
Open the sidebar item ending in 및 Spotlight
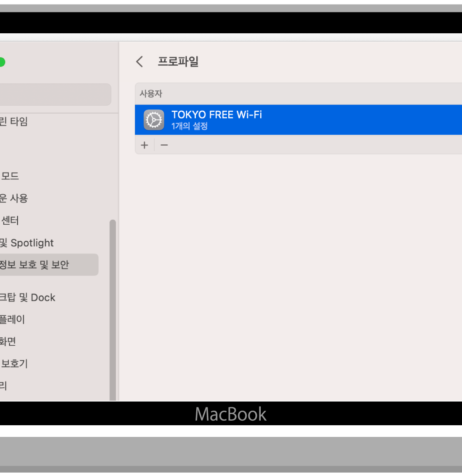tap(27, 243)
